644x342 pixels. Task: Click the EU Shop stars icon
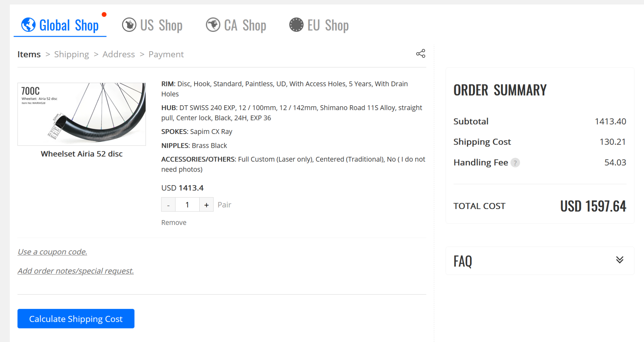[296, 25]
